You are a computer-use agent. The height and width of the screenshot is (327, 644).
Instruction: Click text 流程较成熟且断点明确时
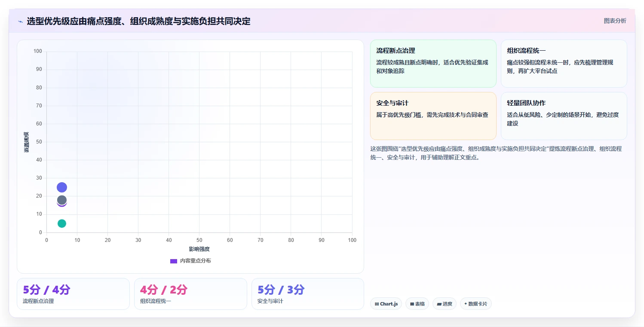(432, 67)
